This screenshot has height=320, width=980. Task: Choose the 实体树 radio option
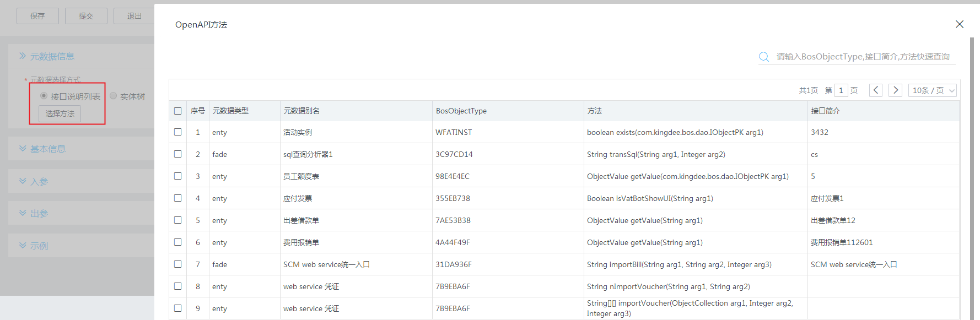pyautogui.click(x=114, y=96)
